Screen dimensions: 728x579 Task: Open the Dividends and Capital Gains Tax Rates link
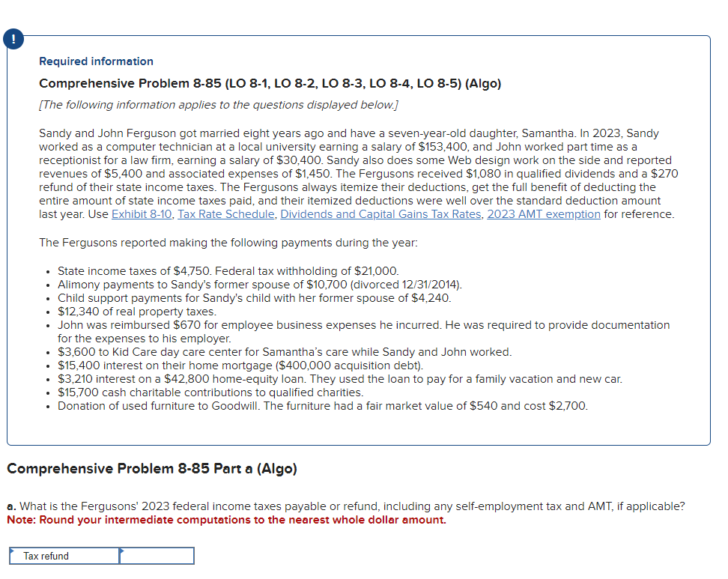380,214
